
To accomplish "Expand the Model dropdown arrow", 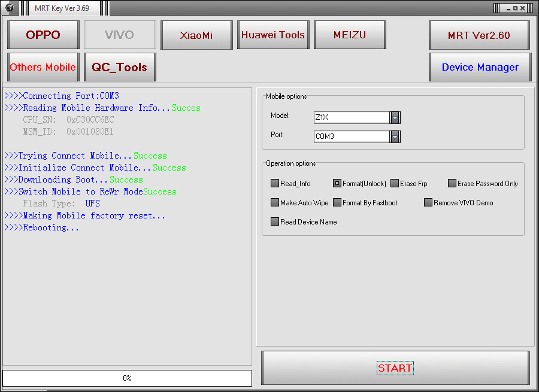I will (x=395, y=117).
